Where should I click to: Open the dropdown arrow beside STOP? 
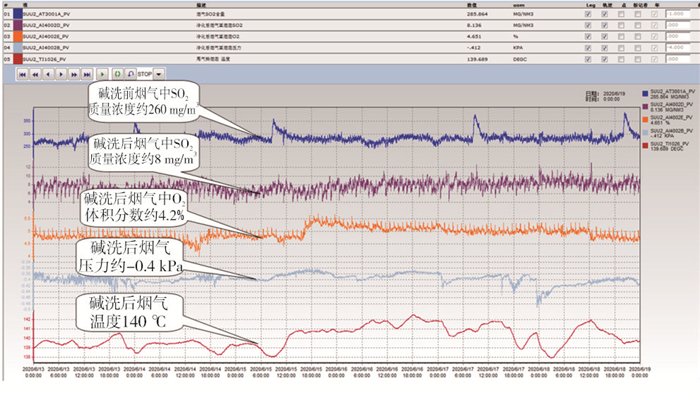(x=159, y=74)
